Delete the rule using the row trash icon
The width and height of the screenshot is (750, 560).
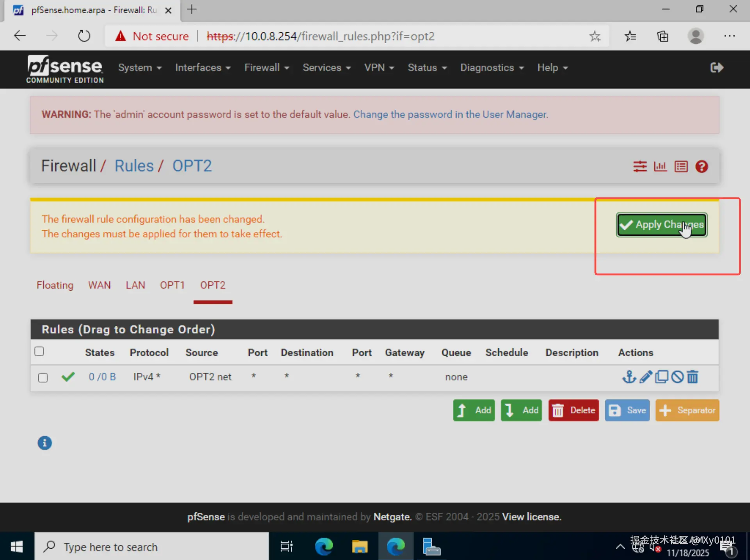click(693, 377)
